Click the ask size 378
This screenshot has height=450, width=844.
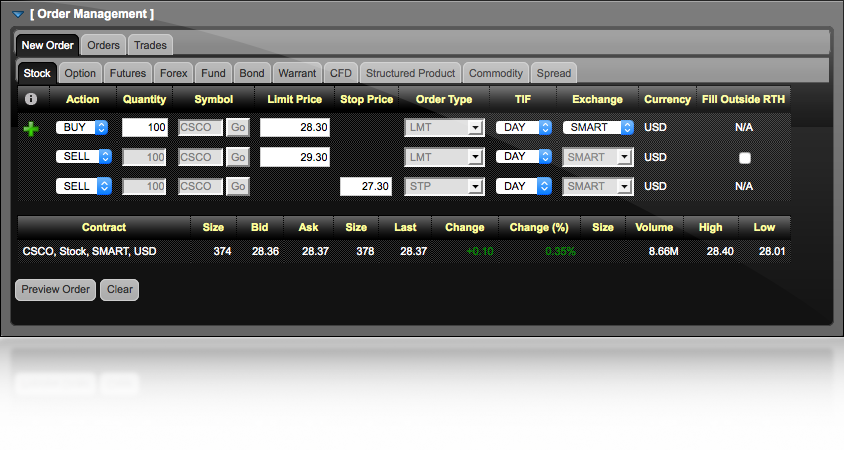click(365, 251)
